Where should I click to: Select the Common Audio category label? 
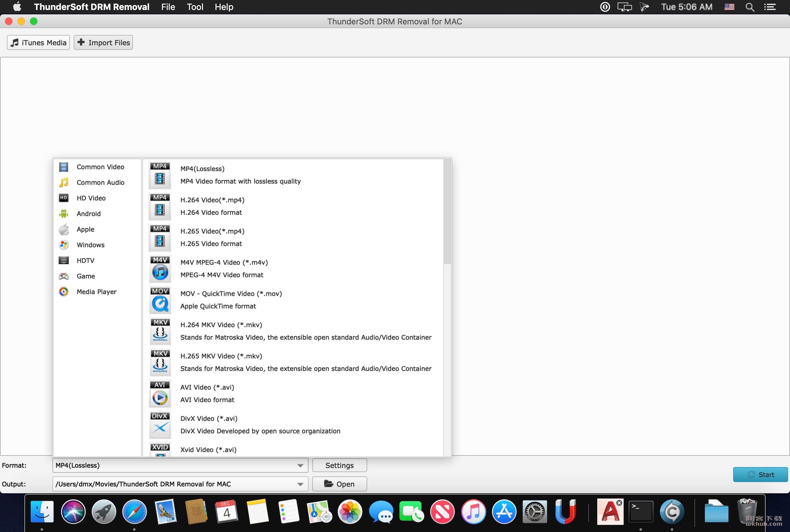coord(101,183)
